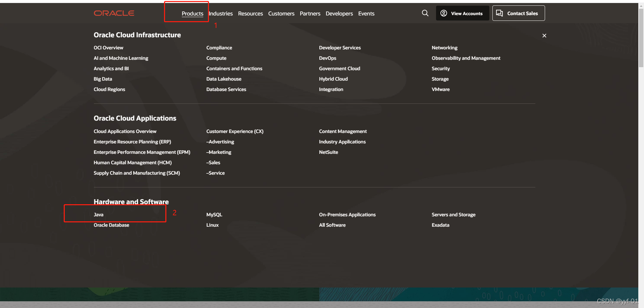Select Analytics and BI
Image resolution: width=644 pixels, height=308 pixels.
pos(111,69)
